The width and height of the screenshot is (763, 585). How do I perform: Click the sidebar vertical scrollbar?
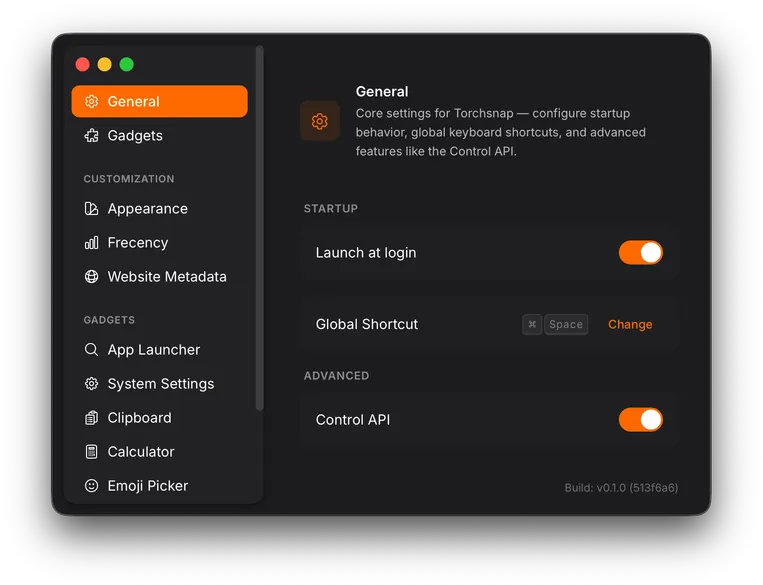click(259, 228)
